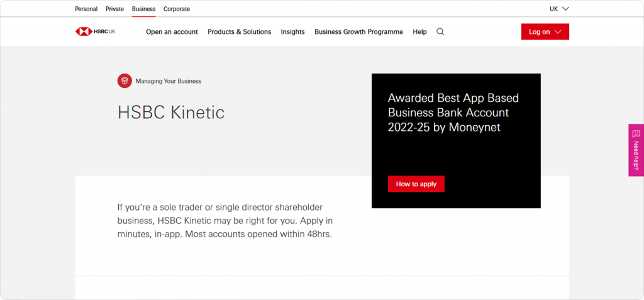Click the chat icon on the Need help tab
The image size is (644, 300).
tap(636, 133)
